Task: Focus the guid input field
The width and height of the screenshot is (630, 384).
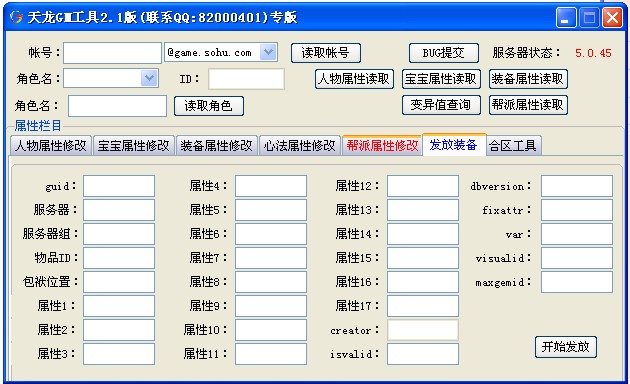Action: tap(119, 186)
